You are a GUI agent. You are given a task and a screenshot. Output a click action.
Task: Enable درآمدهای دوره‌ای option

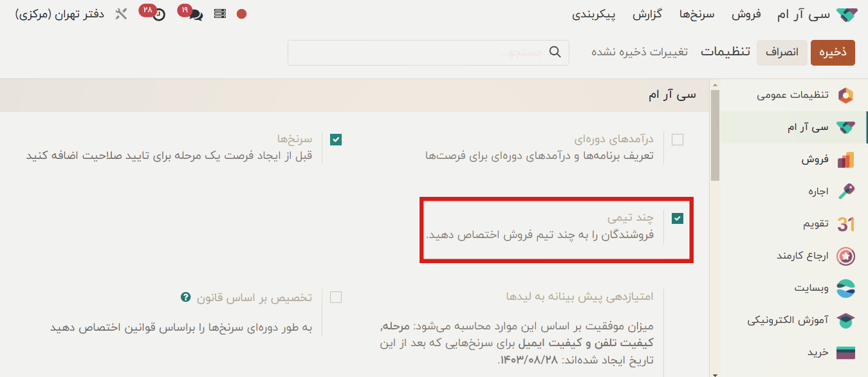678,138
